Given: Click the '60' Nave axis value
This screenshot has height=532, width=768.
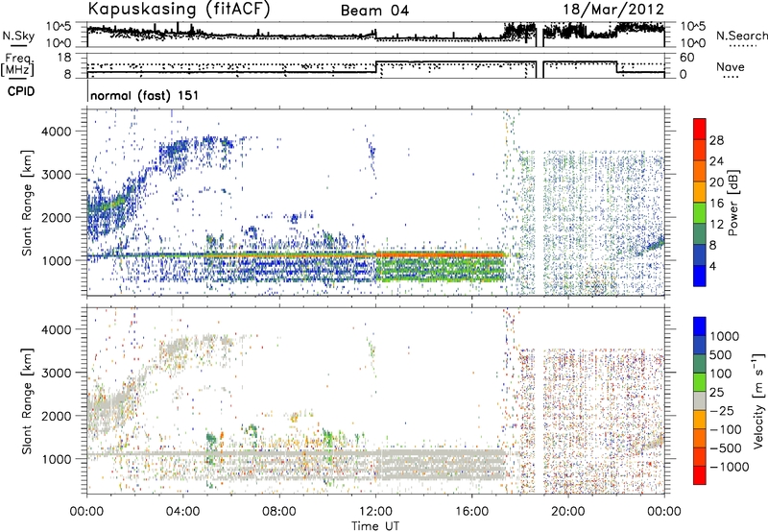Looking at the screenshot, I should 686,58.
